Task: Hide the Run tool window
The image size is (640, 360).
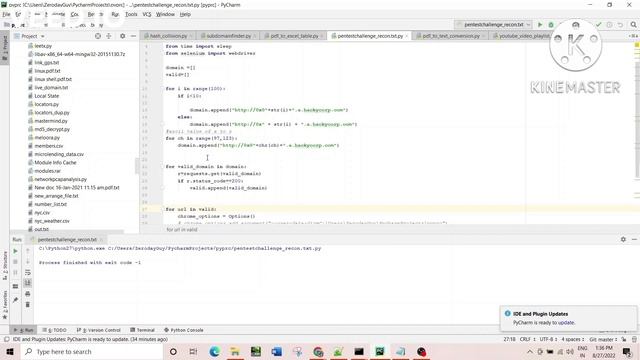Action: [x=634, y=240]
